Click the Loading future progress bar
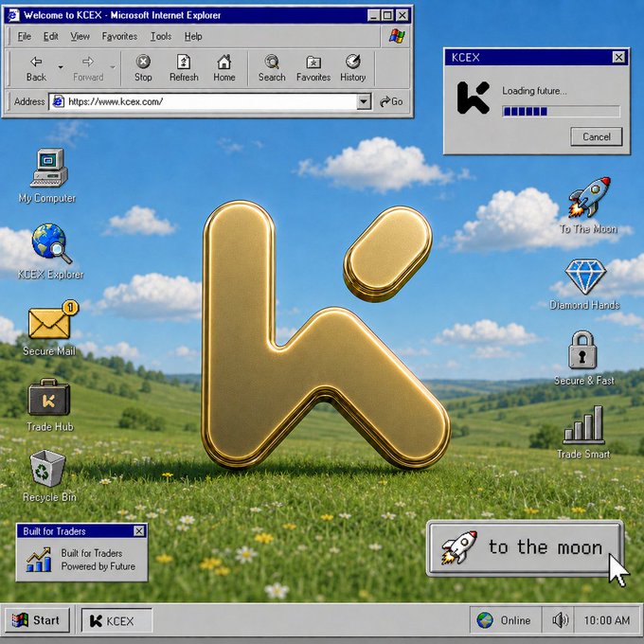Image resolution: width=644 pixels, height=644 pixels. coord(561,112)
